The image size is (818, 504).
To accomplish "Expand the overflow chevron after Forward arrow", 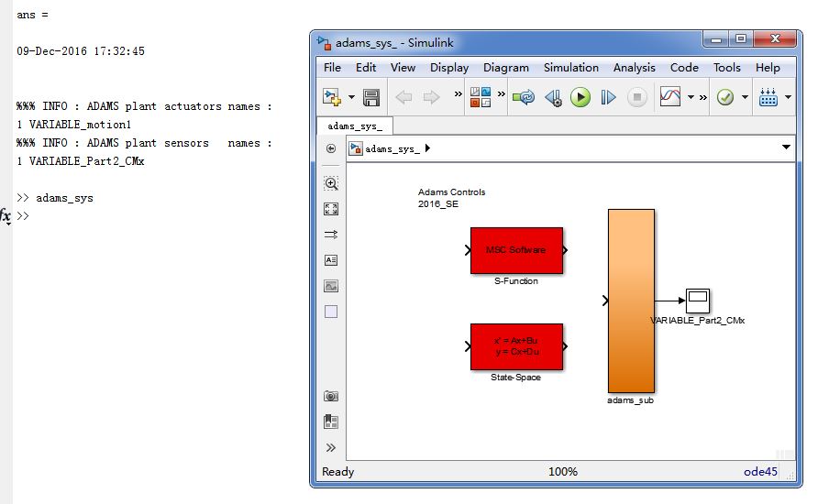I will pos(458,93).
